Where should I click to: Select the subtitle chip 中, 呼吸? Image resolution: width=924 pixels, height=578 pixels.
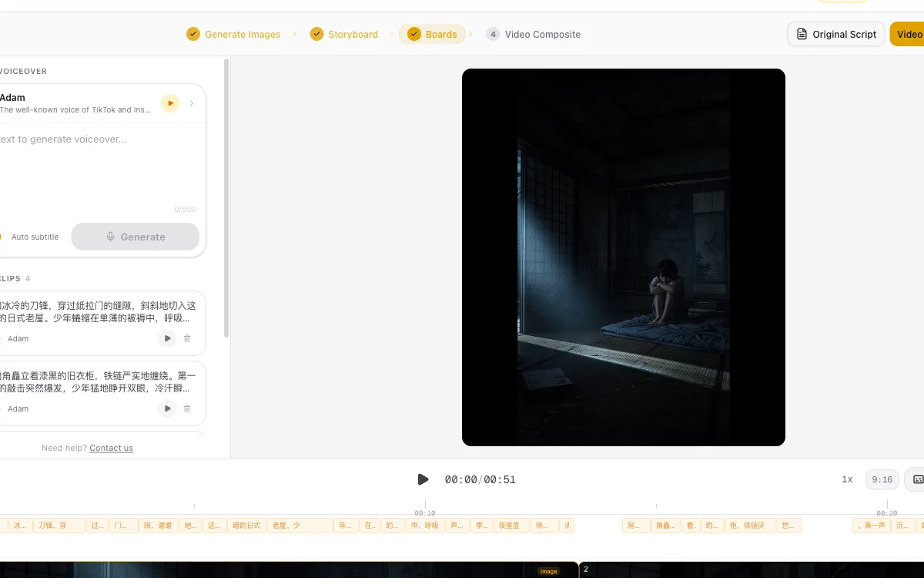click(x=425, y=526)
